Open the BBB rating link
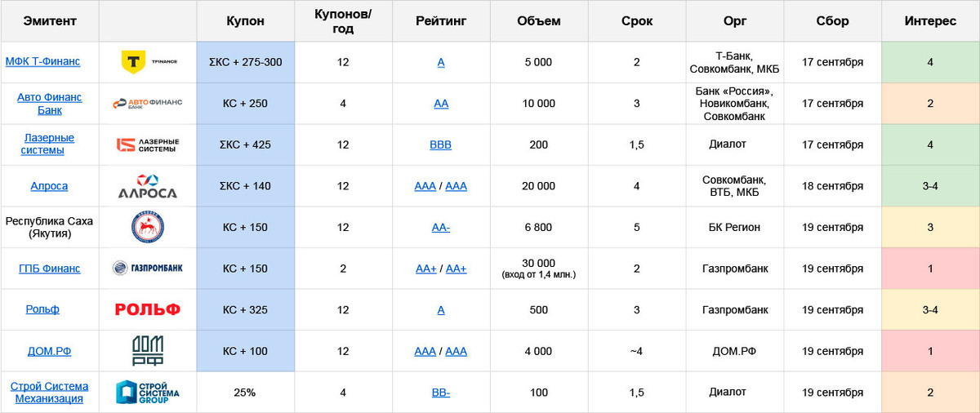This screenshot has height=413, width=980. (440, 145)
